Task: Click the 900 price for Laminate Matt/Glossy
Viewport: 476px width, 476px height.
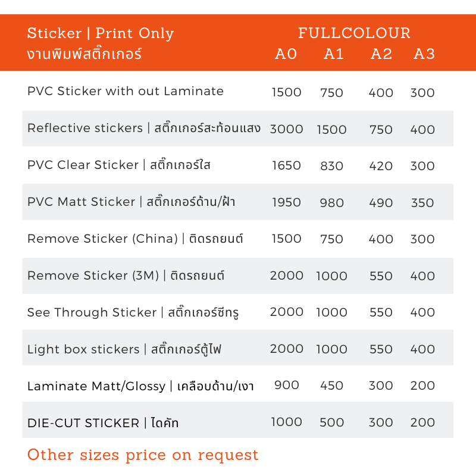Action: (286, 385)
